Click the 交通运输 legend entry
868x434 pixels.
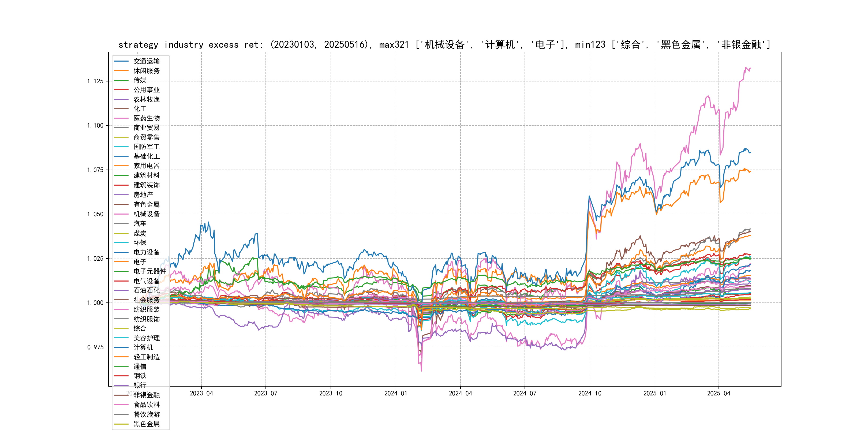pyautogui.click(x=146, y=61)
